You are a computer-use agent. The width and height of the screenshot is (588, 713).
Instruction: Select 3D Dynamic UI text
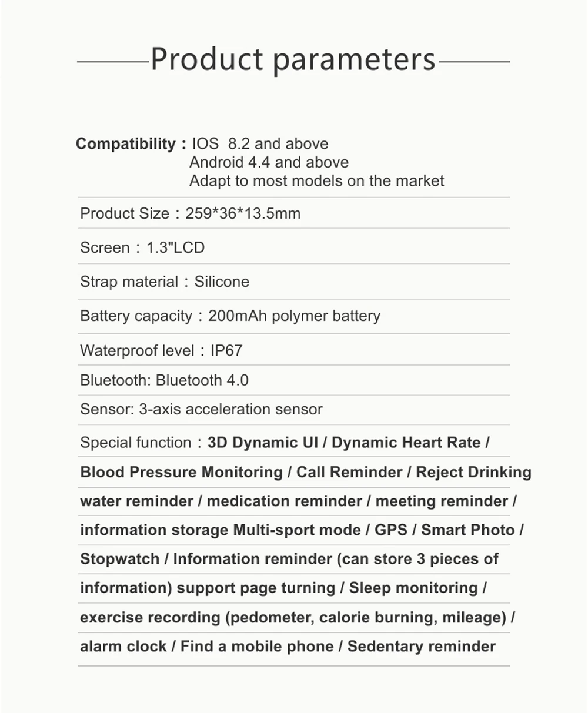click(x=262, y=443)
